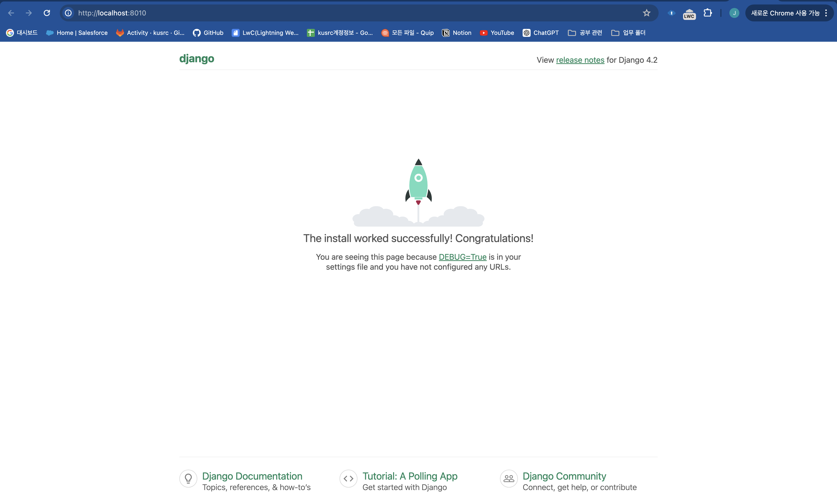Image resolution: width=837 pixels, height=504 pixels.
Task: Open the Extensions puzzle icon
Action: click(707, 13)
